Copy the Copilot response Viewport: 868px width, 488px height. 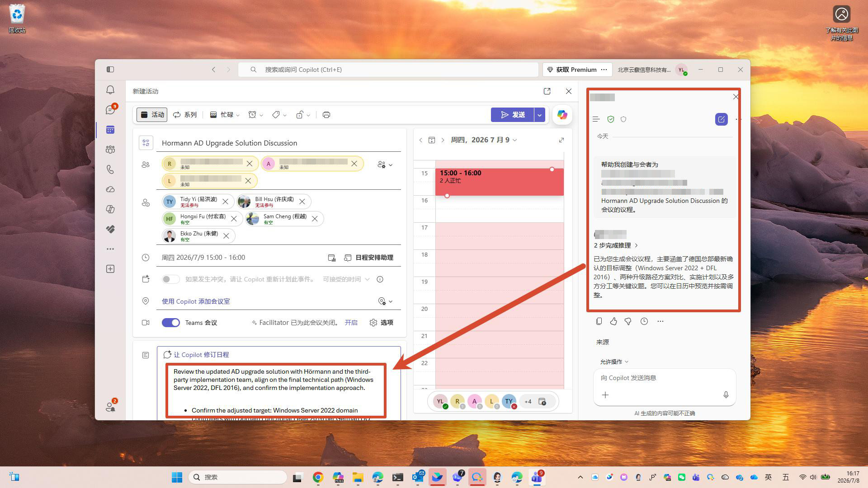[599, 321]
